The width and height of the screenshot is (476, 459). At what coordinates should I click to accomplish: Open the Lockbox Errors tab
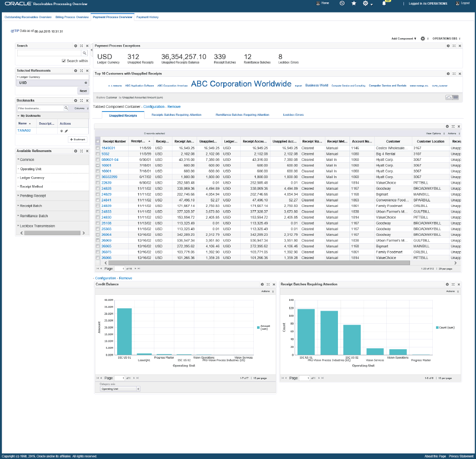[293, 115]
